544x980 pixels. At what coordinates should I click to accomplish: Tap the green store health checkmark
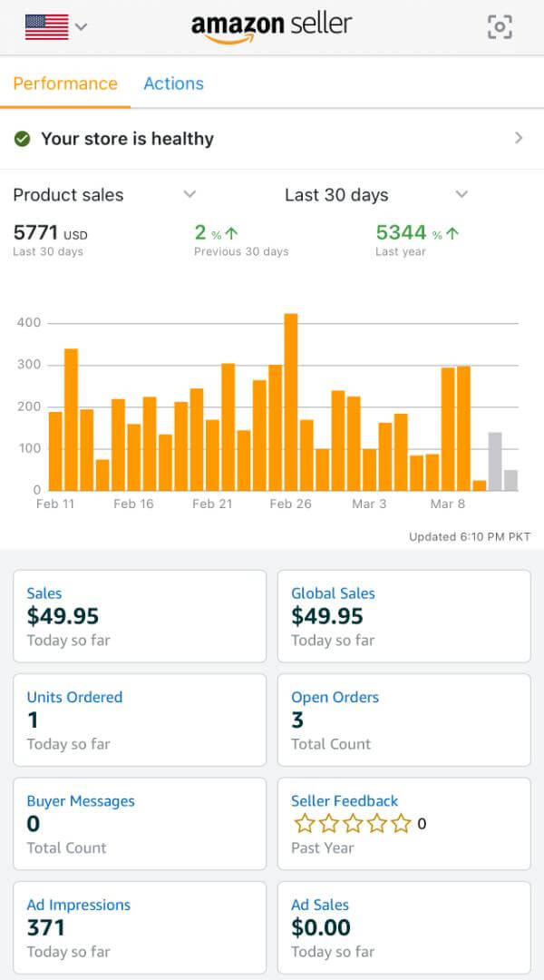22,139
